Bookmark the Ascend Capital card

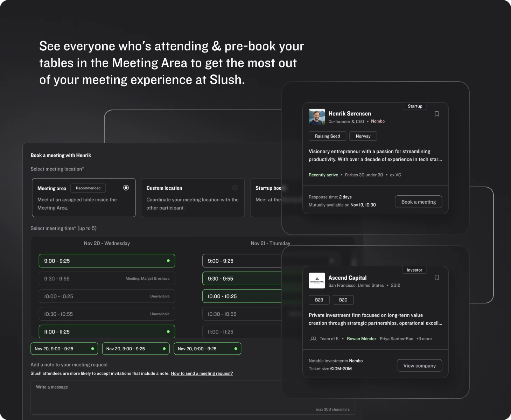click(x=437, y=278)
